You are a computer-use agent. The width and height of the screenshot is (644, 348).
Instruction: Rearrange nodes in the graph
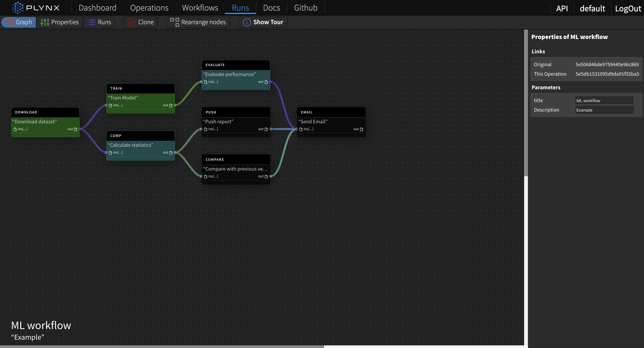point(198,22)
